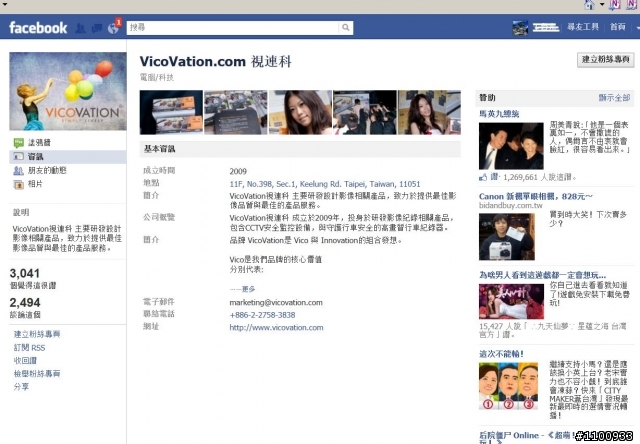The image size is (640, 444).
Task: Click the bidandbuy.com.tw ad domain text
Action: pyautogui.click(x=511, y=206)
